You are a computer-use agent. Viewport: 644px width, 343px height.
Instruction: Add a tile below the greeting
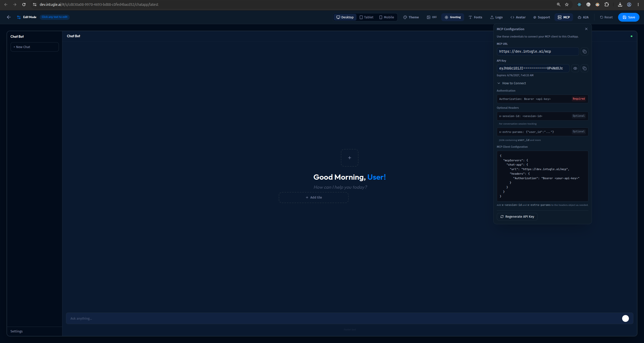pos(314,197)
